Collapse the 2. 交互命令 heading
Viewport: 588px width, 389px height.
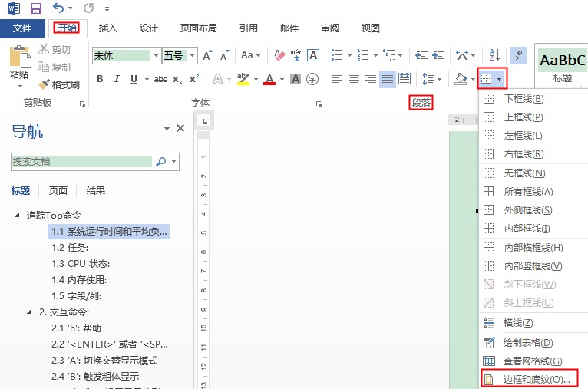pos(29,312)
